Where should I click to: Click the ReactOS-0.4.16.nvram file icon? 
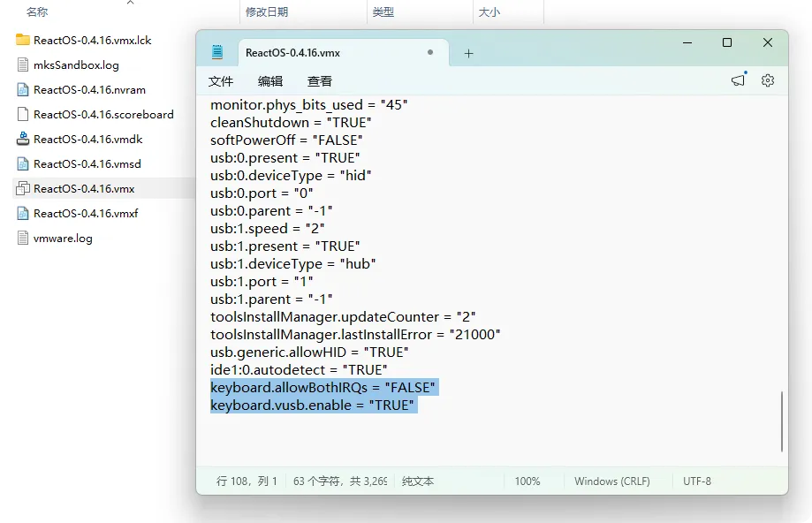[23, 89]
